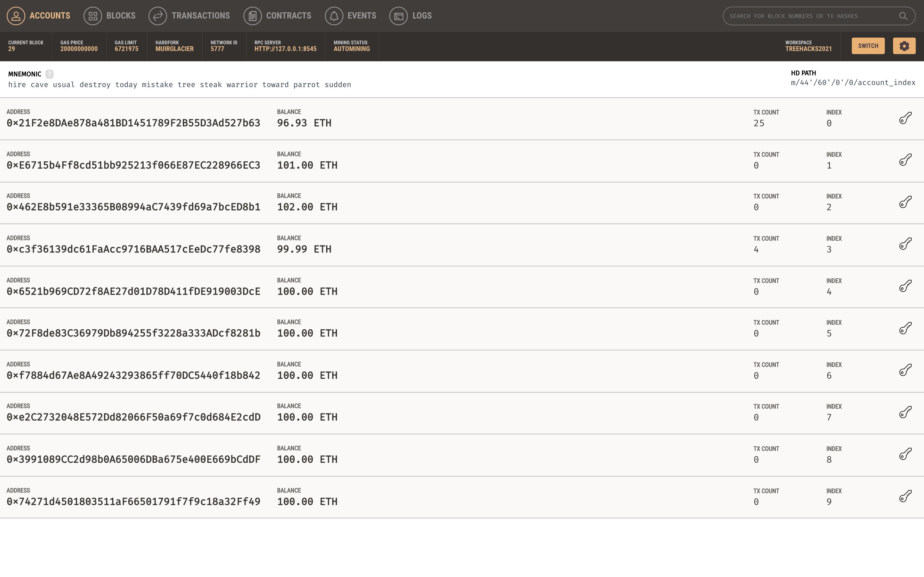Click key icon for index 7 account
The height and width of the screenshot is (577, 924).
(x=905, y=412)
